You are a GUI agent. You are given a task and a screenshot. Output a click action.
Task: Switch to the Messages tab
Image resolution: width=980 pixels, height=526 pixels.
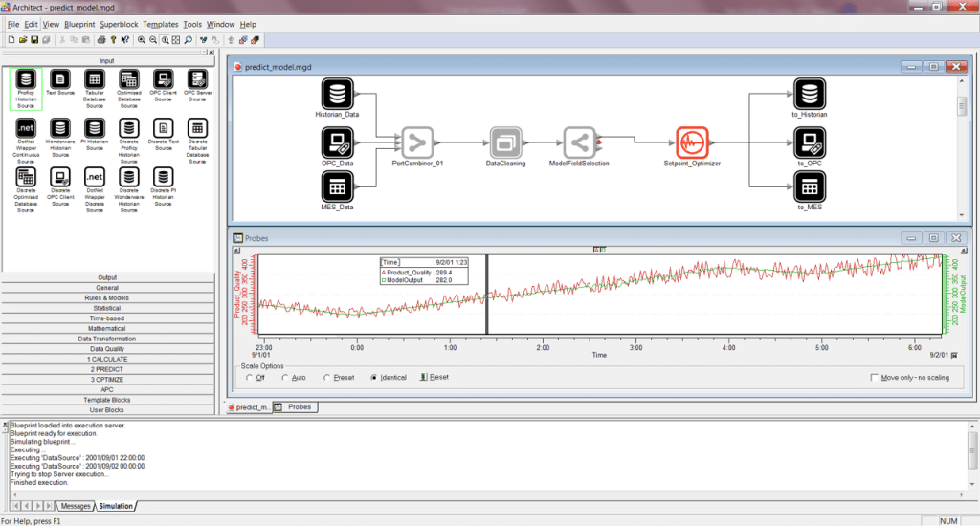tap(75, 505)
